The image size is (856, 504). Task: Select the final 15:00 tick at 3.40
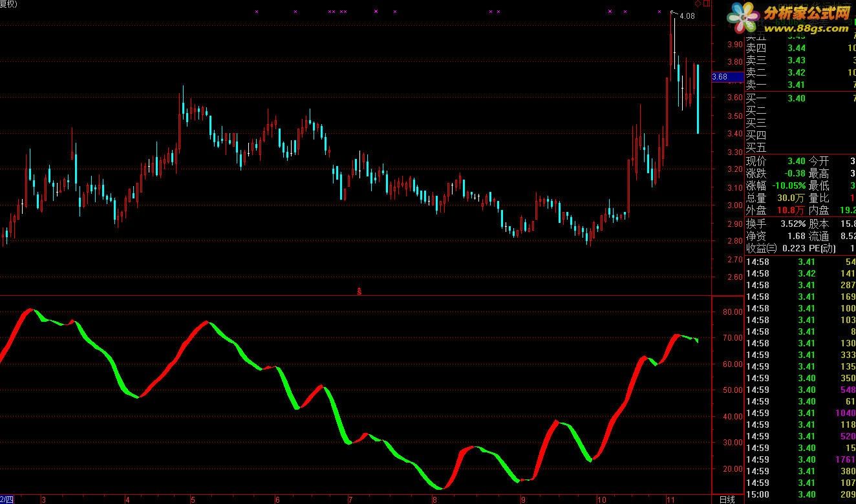[x=800, y=495]
